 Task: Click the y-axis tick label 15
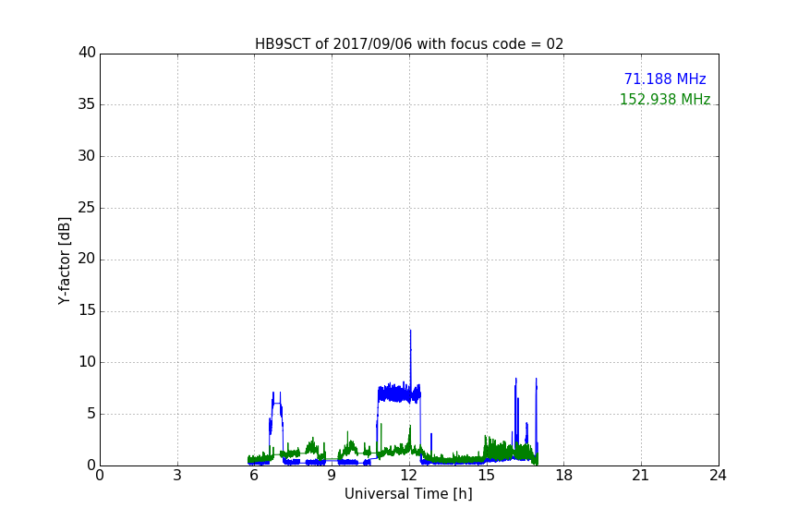[x=87, y=310]
